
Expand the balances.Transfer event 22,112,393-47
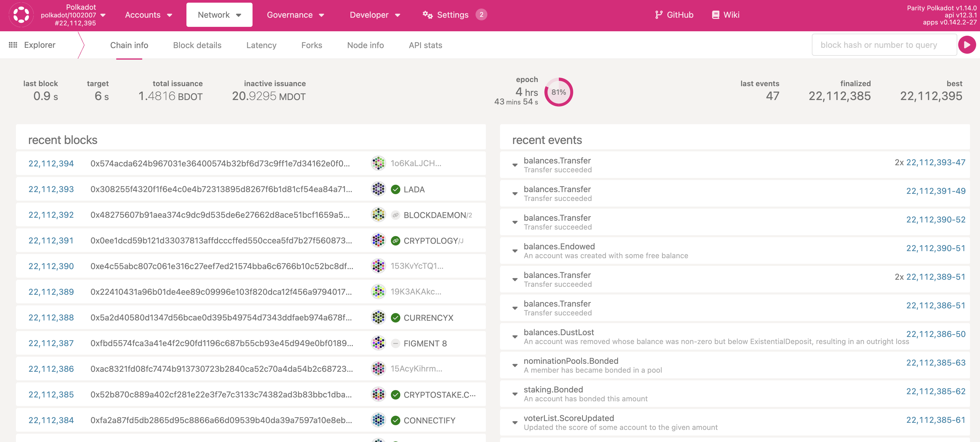[x=515, y=165]
